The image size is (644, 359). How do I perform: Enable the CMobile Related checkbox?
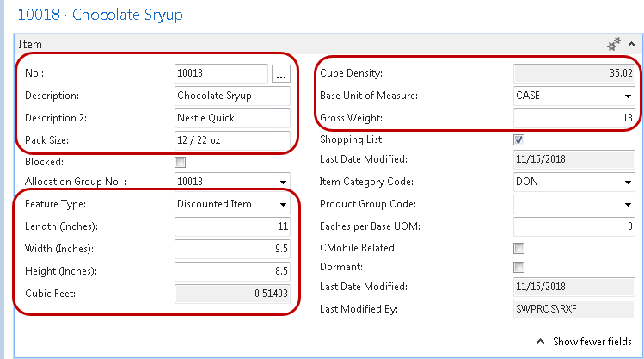click(x=518, y=248)
